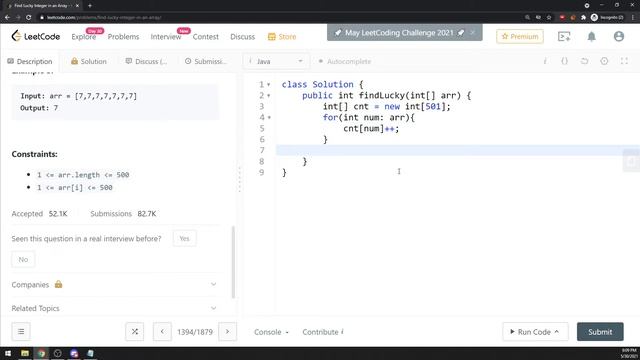
Task: Dismiss the challenge banner with X
Action: pyautogui.click(x=473, y=32)
